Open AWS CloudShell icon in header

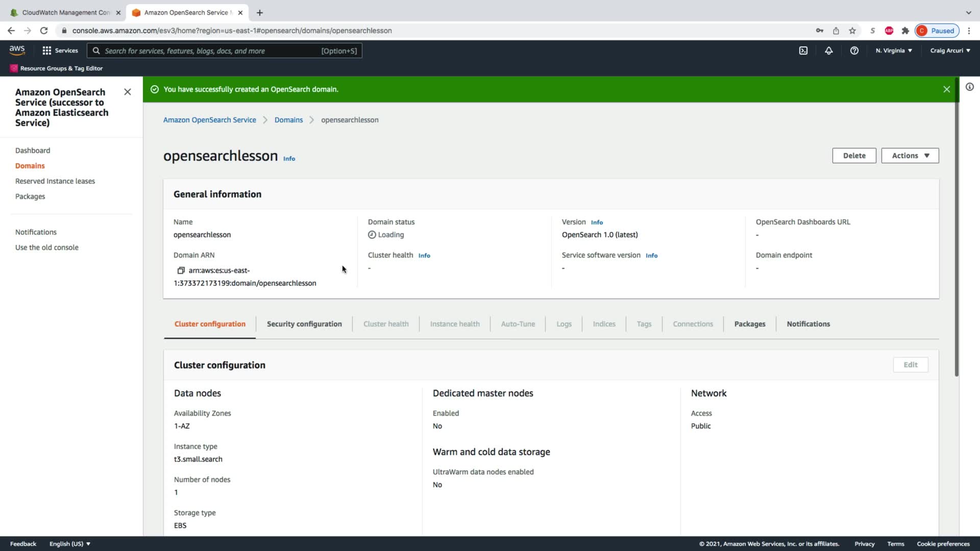[x=803, y=51]
